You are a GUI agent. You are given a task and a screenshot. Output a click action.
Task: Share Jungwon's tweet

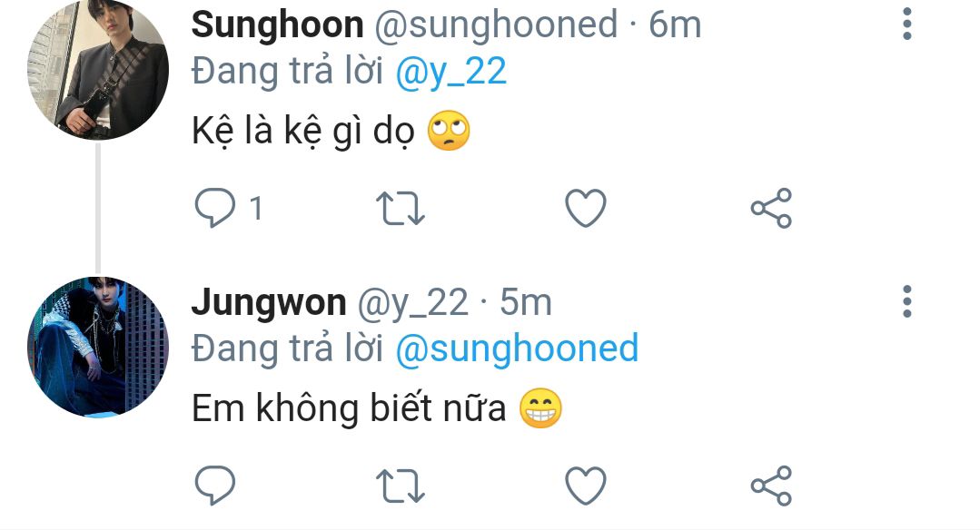(x=771, y=486)
